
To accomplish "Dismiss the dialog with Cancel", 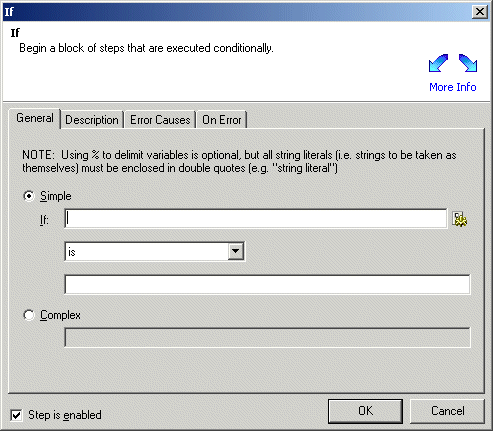I will click(x=447, y=411).
